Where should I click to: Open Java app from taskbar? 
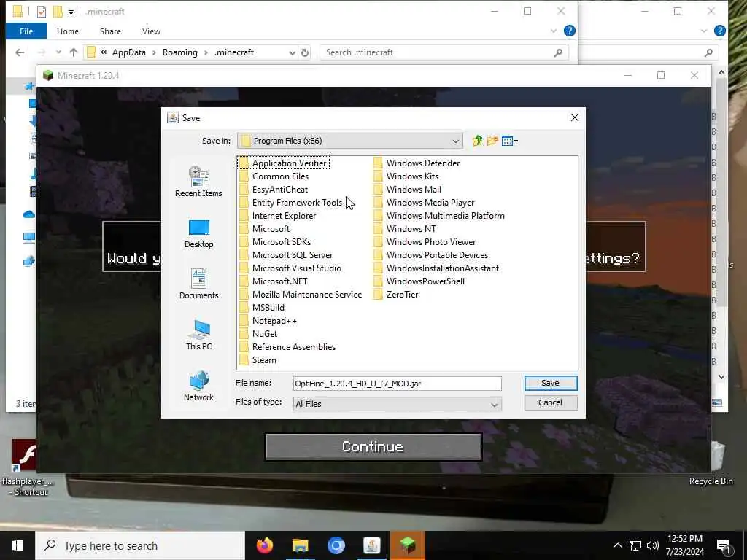tap(371, 545)
